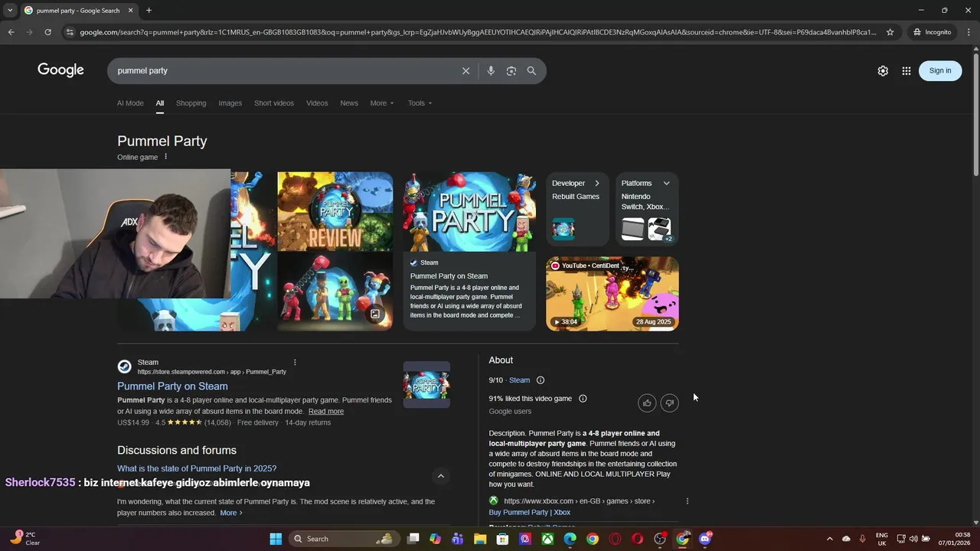Click the More link under discussion snippet
980x551 pixels.
coord(231,513)
